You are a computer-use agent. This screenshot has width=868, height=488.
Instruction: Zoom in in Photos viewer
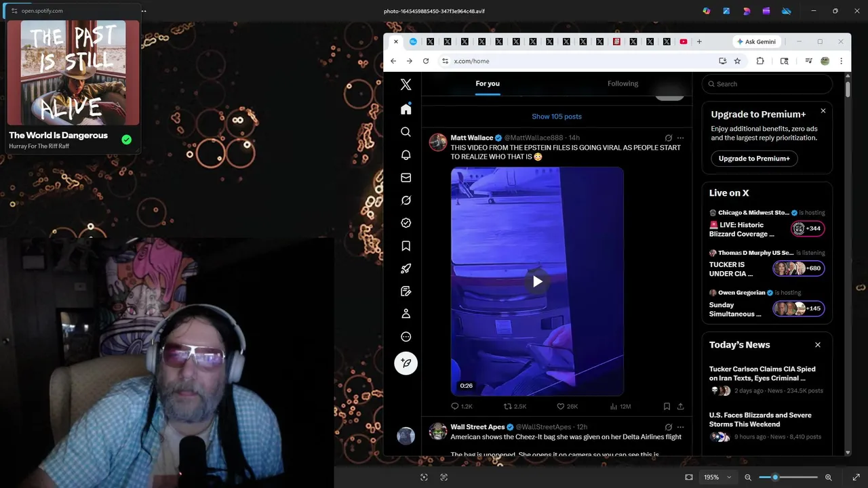click(x=829, y=477)
